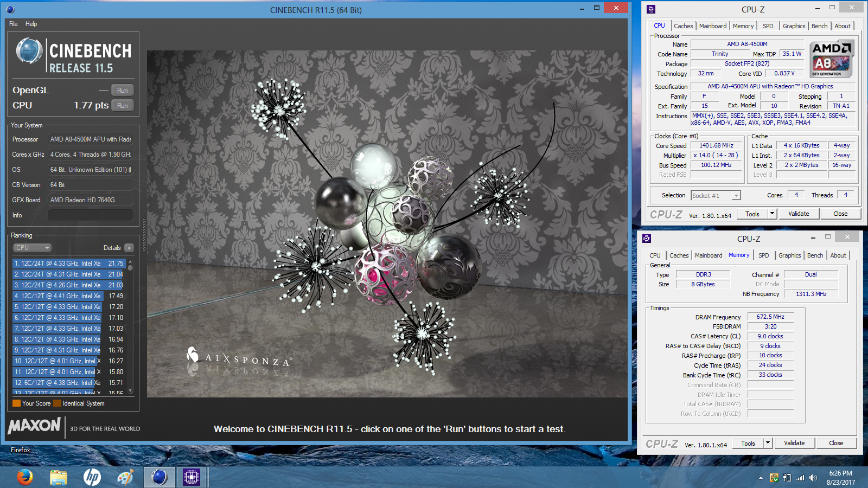This screenshot has width=868, height=488.
Task: Click Tools button in lower CPU-Z
Action: (748, 444)
